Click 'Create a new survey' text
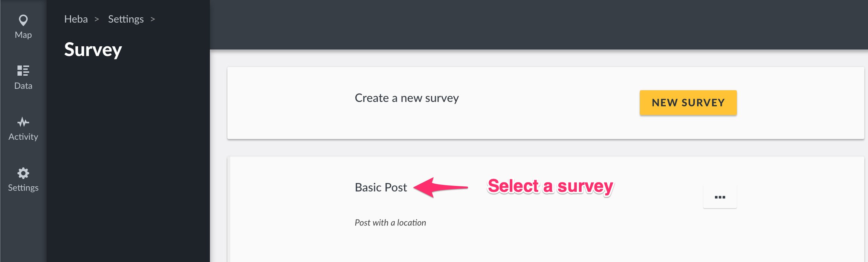 pyautogui.click(x=407, y=98)
